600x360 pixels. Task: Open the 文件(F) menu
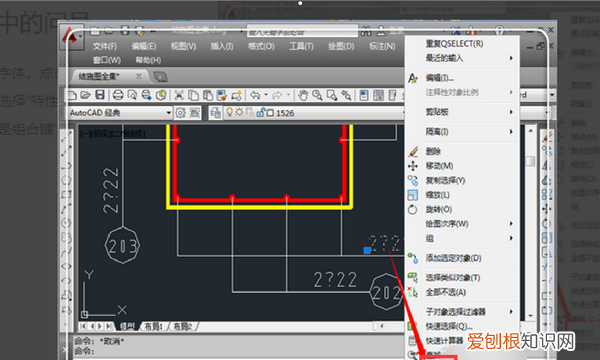click(104, 46)
